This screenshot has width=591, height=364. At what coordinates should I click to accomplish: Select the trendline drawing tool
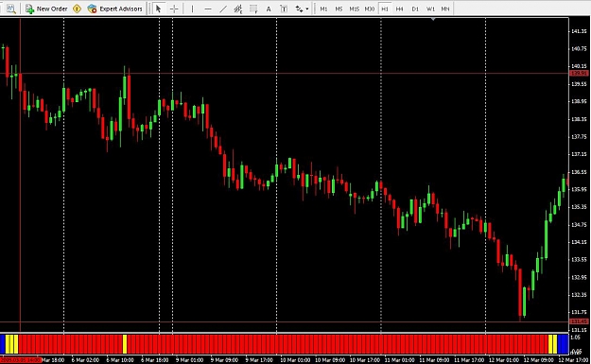(223, 9)
